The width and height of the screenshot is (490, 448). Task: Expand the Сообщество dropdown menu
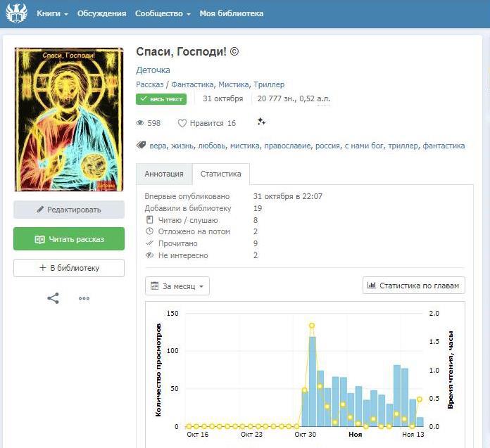(163, 13)
